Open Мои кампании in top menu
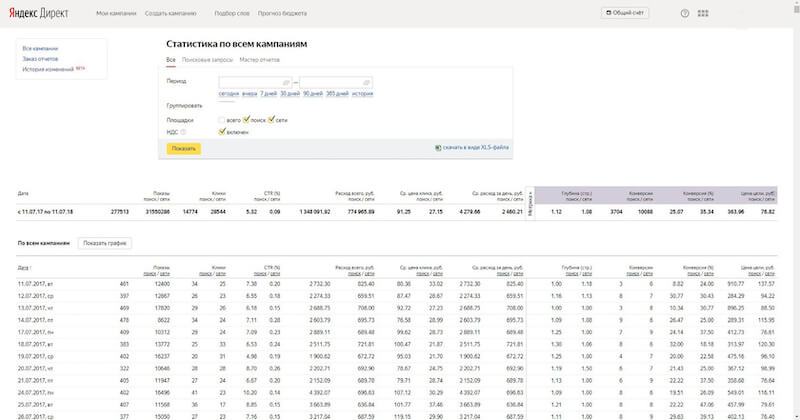800x420 pixels. (x=117, y=13)
